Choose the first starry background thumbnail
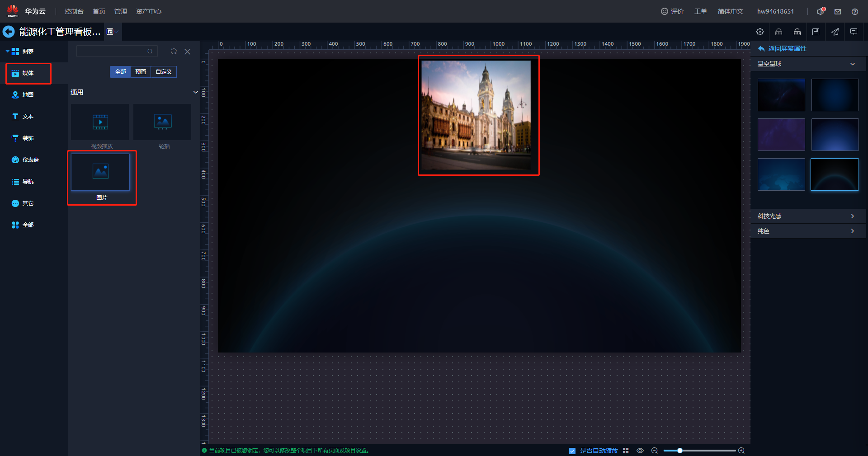Screen dimensions: 868x456 tap(781, 95)
